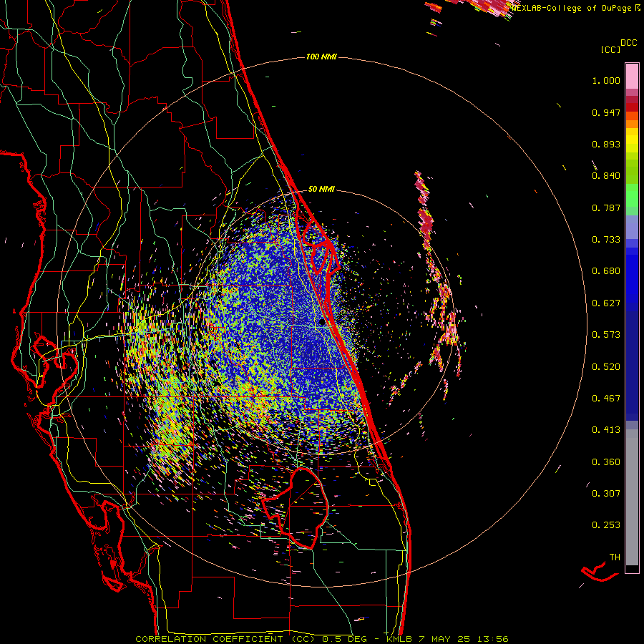Select the 0.253 scale value

pyautogui.click(x=606, y=525)
